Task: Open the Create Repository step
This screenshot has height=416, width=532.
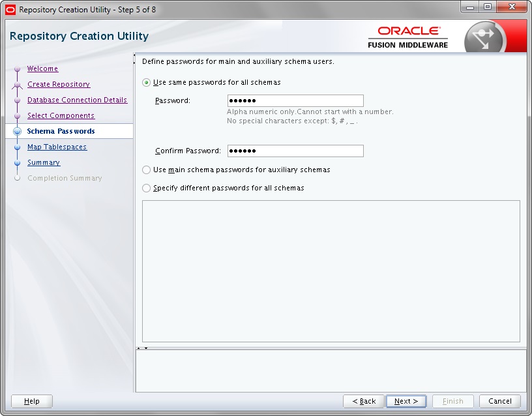Action: (x=59, y=84)
